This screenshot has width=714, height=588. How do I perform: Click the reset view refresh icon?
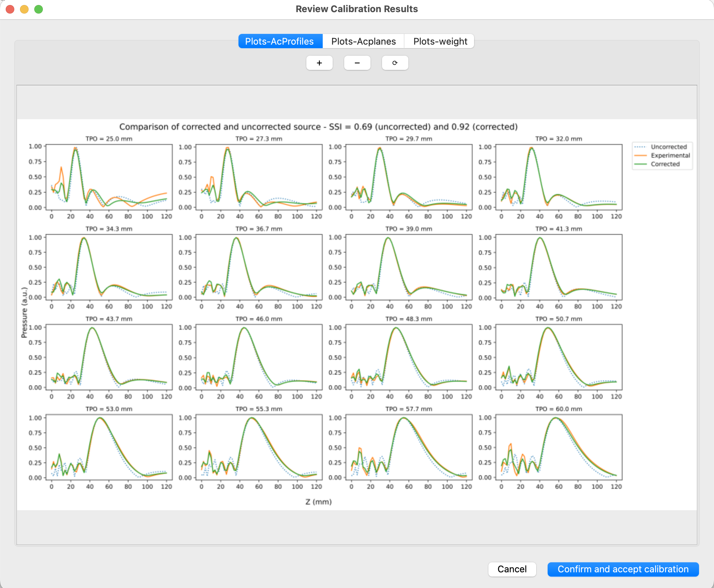pyautogui.click(x=395, y=63)
